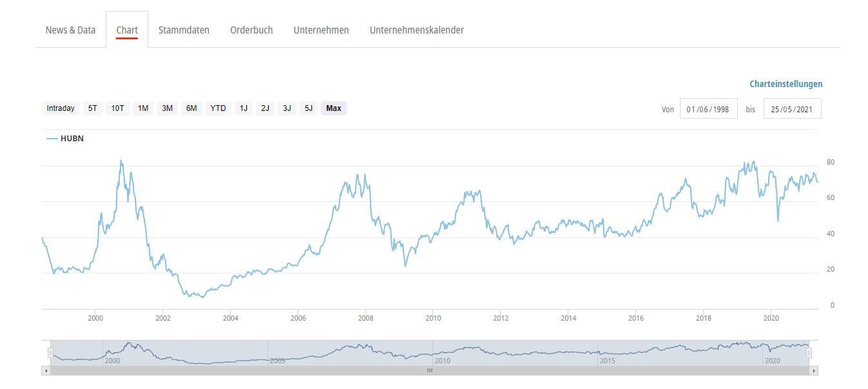Select the Max range button
This screenshot has height=389, width=868.
coord(334,108)
